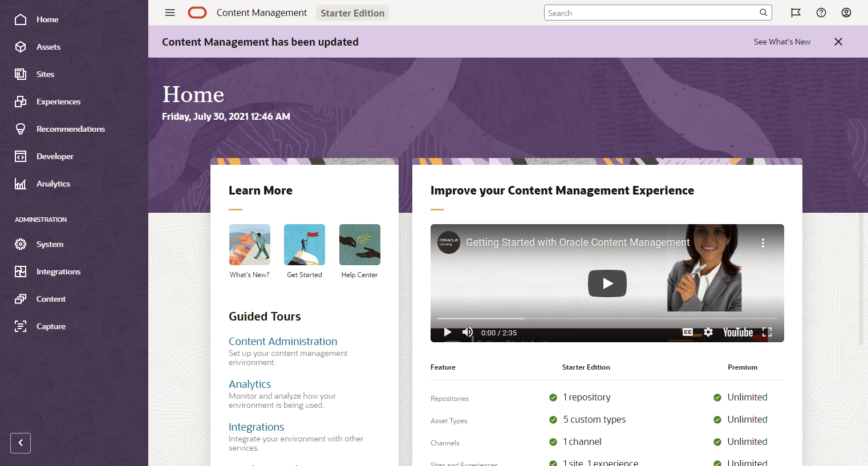868x466 pixels.
Task: Open Integrations guided tour link
Action: (x=257, y=427)
